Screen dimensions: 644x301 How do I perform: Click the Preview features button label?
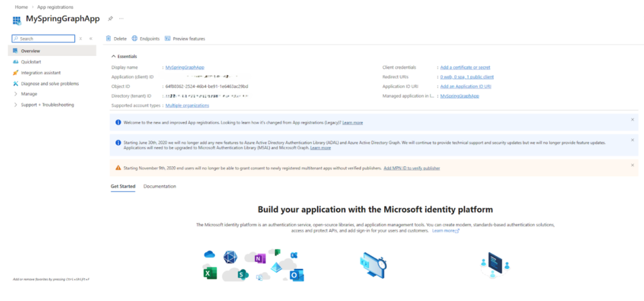point(189,38)
